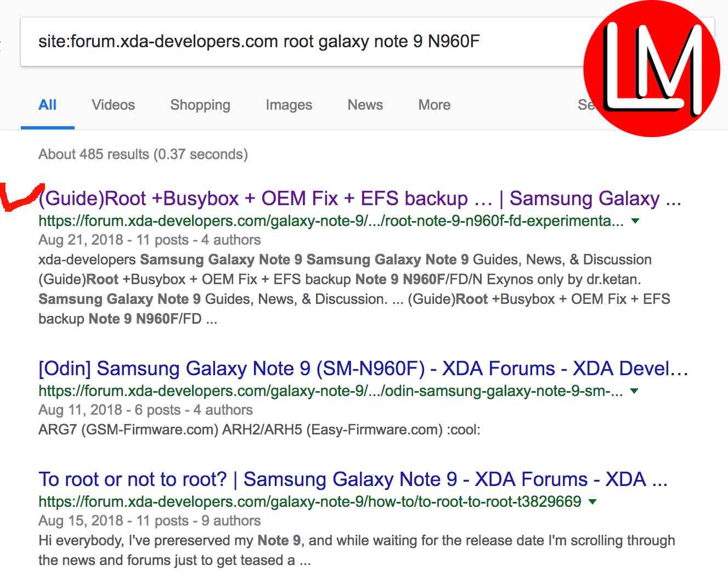Select the Shopping results tab
The width and height of the screenshot is (728, 582).
click(x=200, y=105)
